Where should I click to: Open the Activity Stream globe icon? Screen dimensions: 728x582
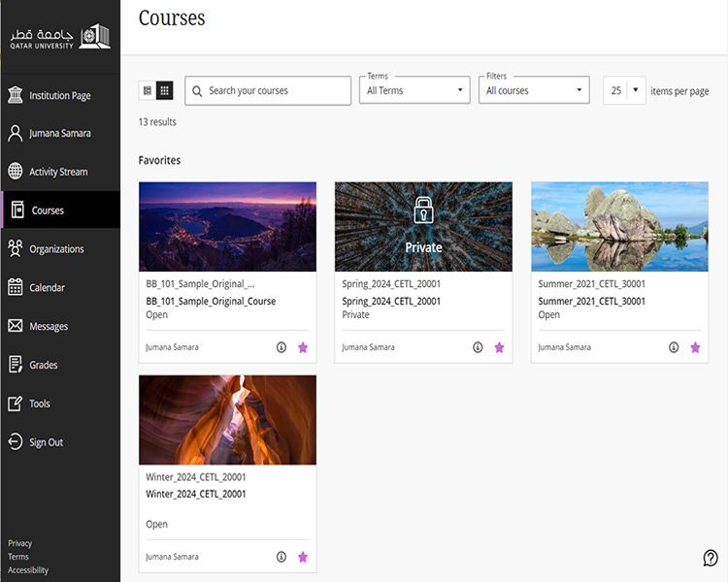16,172
